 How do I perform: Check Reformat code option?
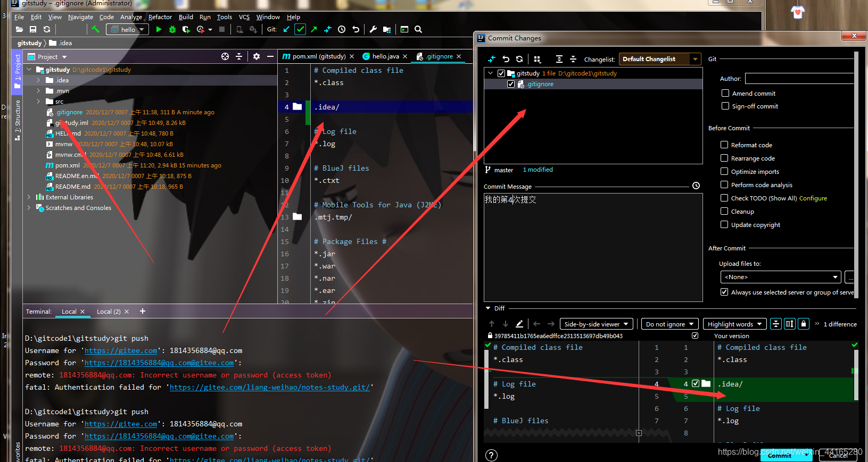click(x=724, y=145)
